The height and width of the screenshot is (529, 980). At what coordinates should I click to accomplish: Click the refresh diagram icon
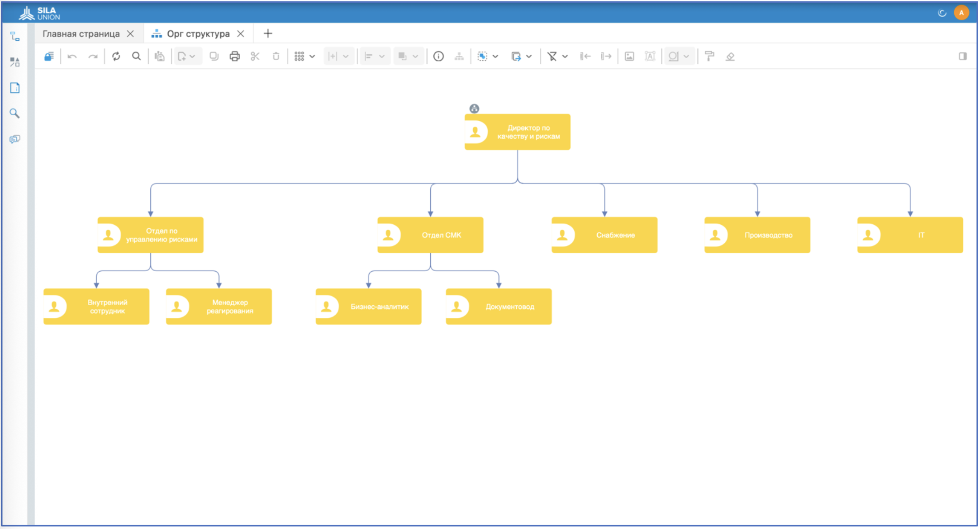tap(116, 57)
